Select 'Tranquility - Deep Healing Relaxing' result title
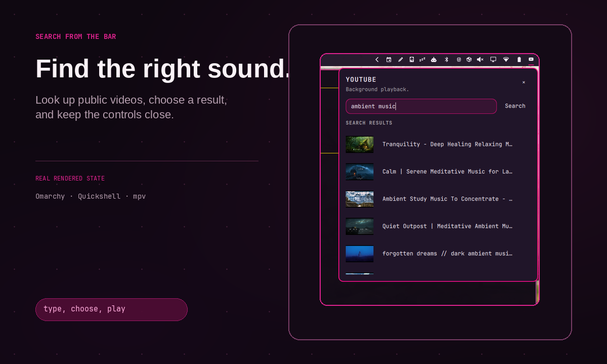Viewport: 607px width, 364px height. pyautogui.click(x=447, y=145)
